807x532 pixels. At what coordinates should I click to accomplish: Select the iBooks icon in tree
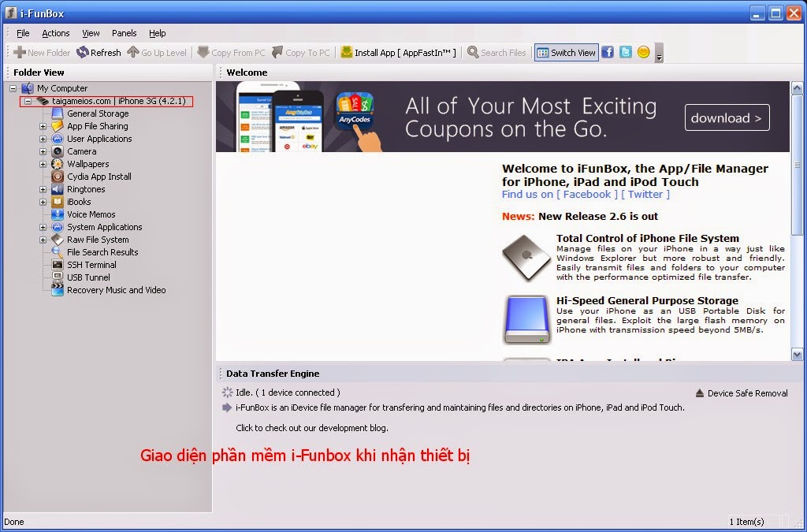58,202
